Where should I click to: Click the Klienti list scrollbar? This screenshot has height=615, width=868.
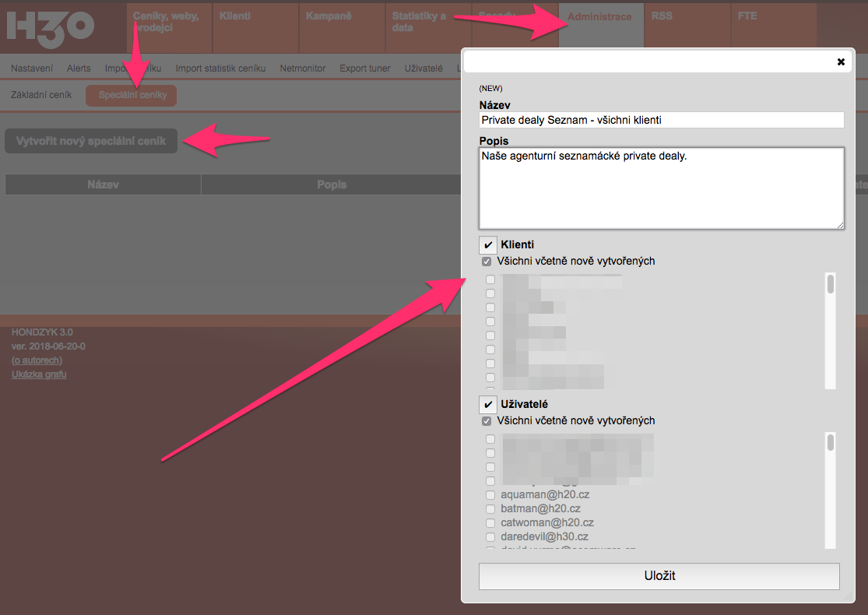(x=831, y=330)
